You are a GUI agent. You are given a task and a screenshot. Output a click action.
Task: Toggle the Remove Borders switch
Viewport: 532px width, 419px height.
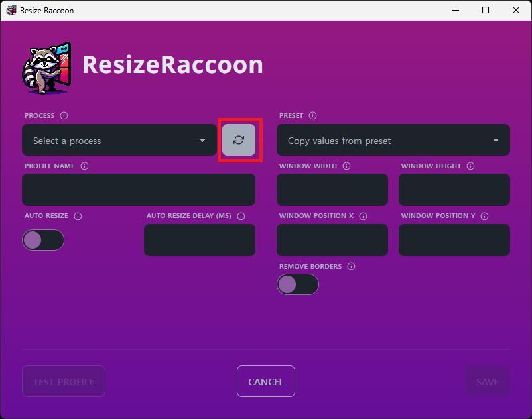click(x=298, y=284)
